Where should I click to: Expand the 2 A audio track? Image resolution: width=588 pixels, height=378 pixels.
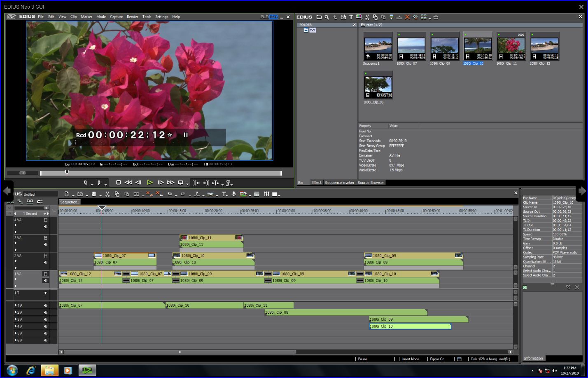click(16, 312)
